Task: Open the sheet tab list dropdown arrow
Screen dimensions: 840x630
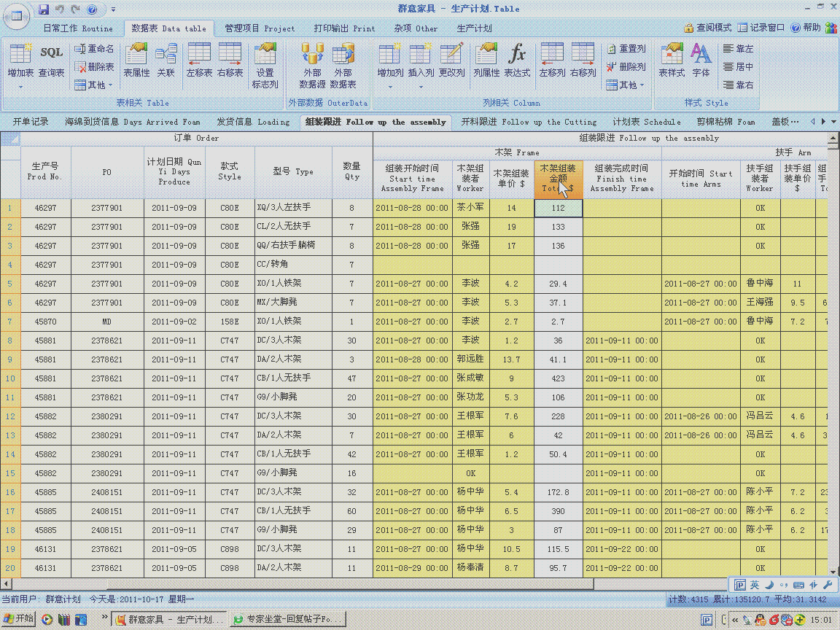Action: tap(833, 122)
